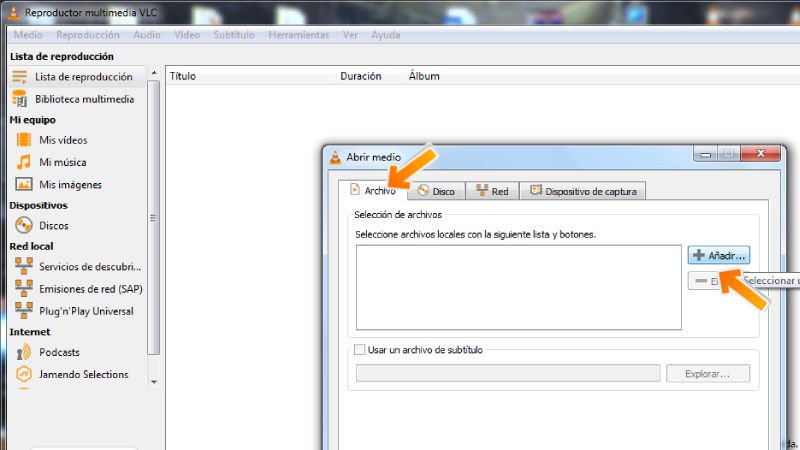Click the VLC cone icon in main title bar
This screenshot has height=450, width=800.
tap(14, 12)
